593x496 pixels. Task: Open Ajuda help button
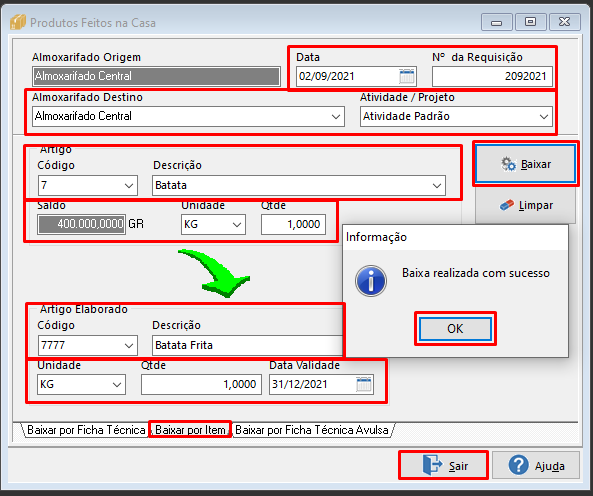click(536, 465)
